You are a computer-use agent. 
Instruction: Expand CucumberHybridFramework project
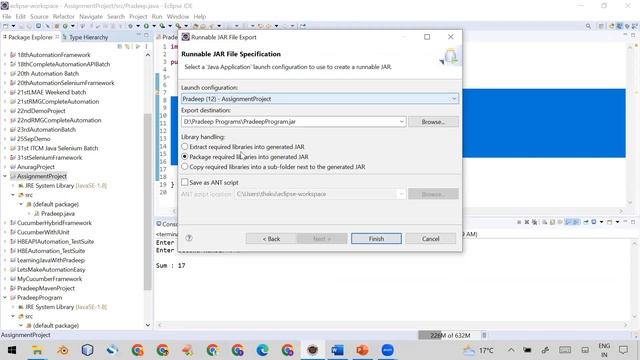point(5,223)
